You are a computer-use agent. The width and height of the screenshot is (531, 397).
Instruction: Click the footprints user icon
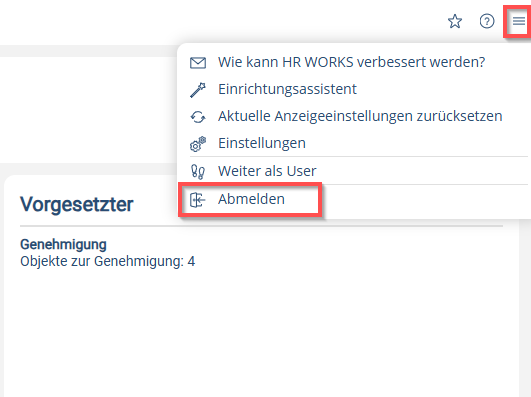pyautogui.click(x=198, y=171)
